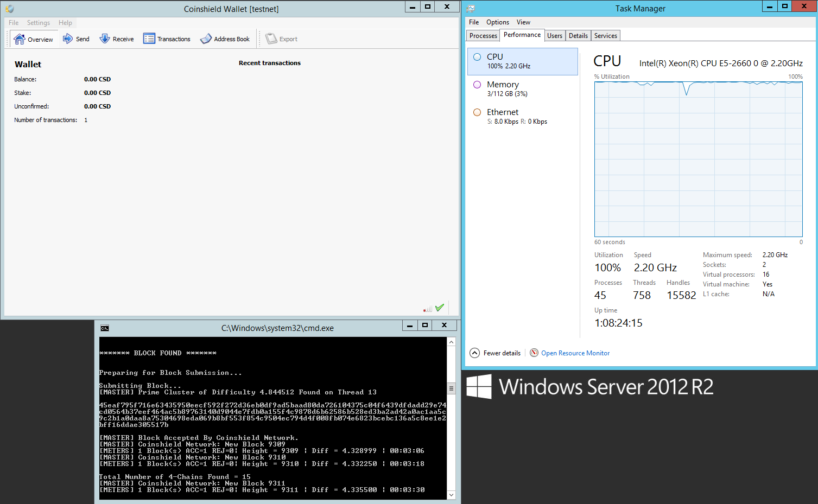Close the cmd.exe window
The width and height of the screenshot is (818, 504).
(x=445, y=325)
